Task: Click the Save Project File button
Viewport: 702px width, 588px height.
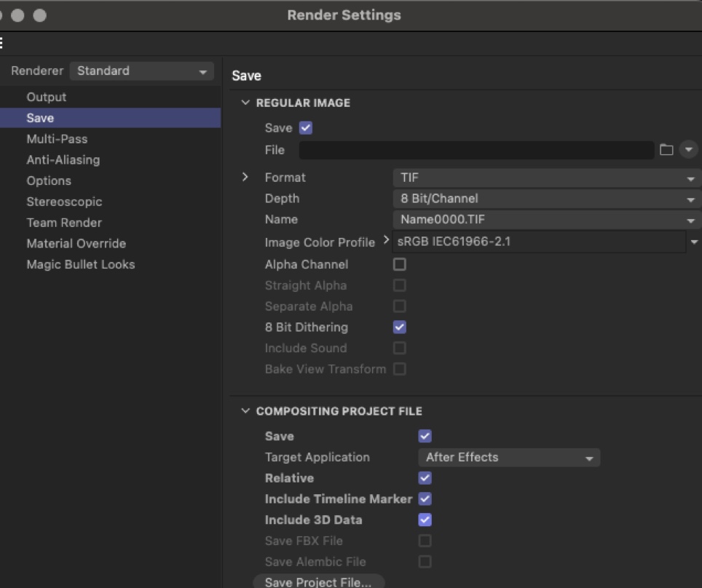Action: tap(318, 581)
